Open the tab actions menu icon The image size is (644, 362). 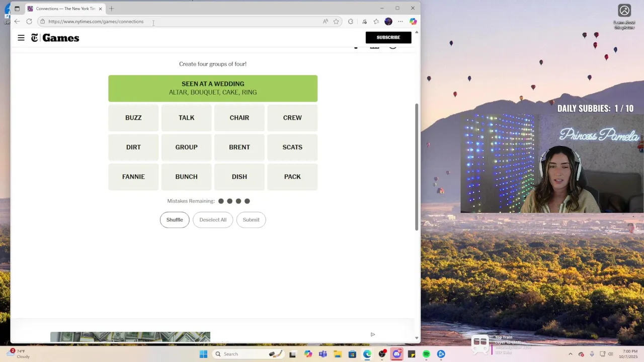(17, 9)
